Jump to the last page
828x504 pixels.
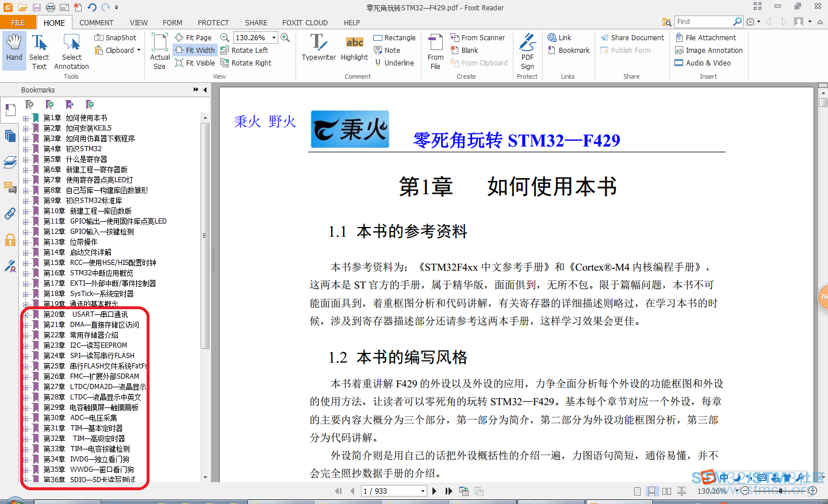pyautogui.click(x=448, y=491)
